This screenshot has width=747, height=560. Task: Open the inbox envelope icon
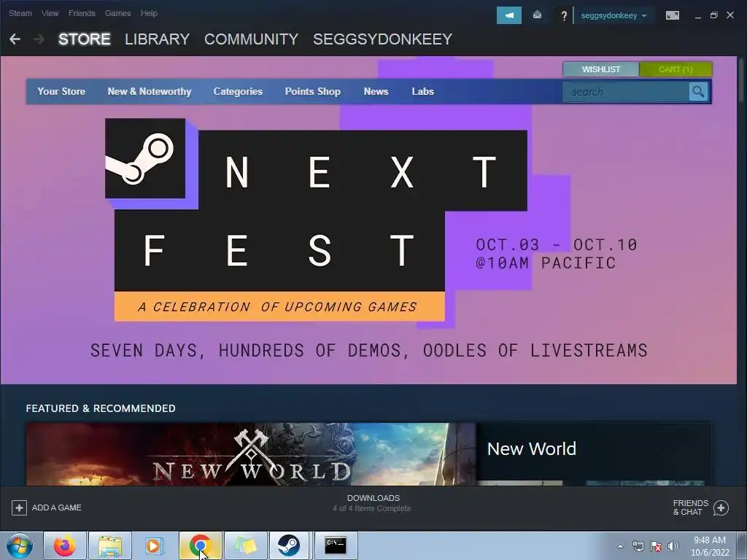click(x=537, y=15)
